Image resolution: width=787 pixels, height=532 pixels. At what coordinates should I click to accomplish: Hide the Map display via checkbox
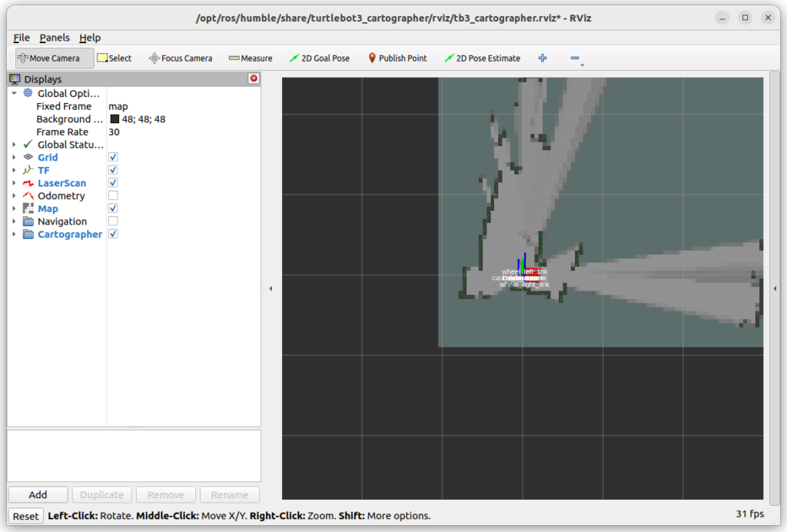(x=113, y=208)
